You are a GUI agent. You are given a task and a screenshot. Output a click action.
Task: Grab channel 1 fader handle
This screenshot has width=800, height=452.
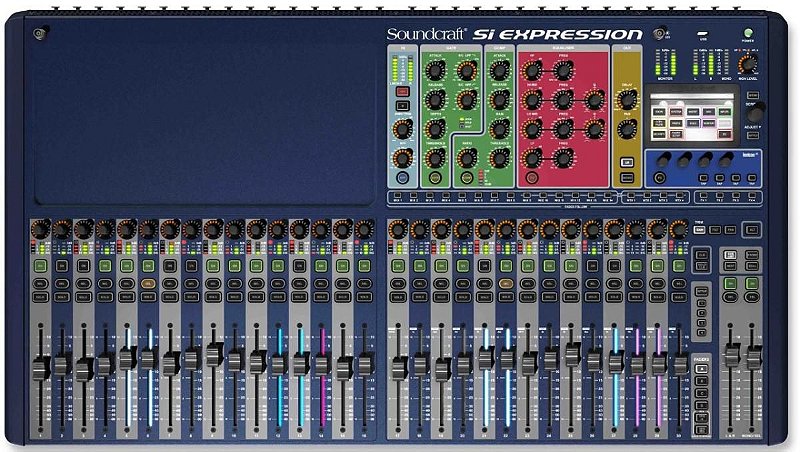[x=40, y=369]
